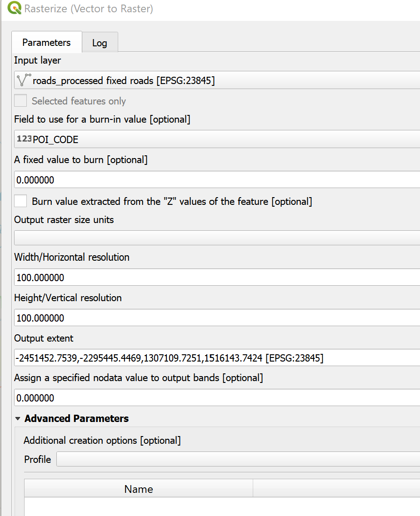Enable burn value from "Z" values checkbox
Image resolution: width=420 pixels, height=516 pixels.
click(20, 201)
